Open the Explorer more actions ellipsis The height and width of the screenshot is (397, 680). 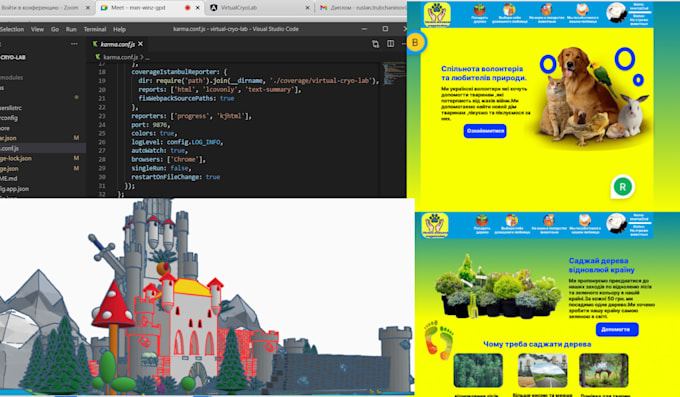tap(74, 44)
